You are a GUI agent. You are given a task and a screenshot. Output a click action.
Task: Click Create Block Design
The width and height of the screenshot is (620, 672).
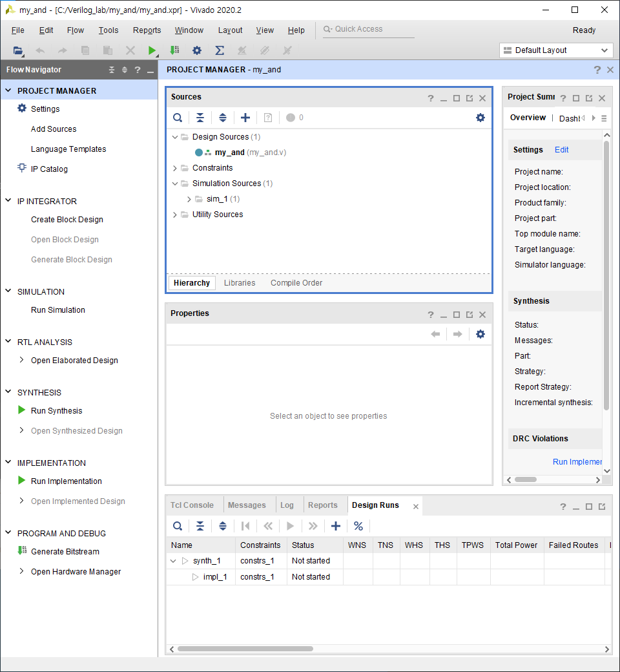[x=67, y=220]
